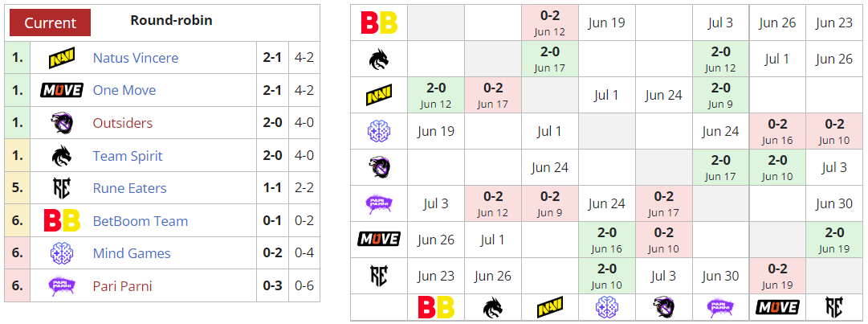Click the Outsiders logo in standings table
The height and width of the screenshot is (324, 868).
pos(62,123)
